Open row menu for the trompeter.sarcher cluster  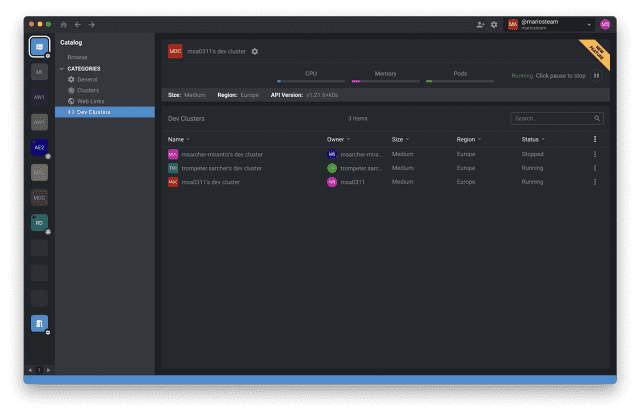[x=595, y=168]
